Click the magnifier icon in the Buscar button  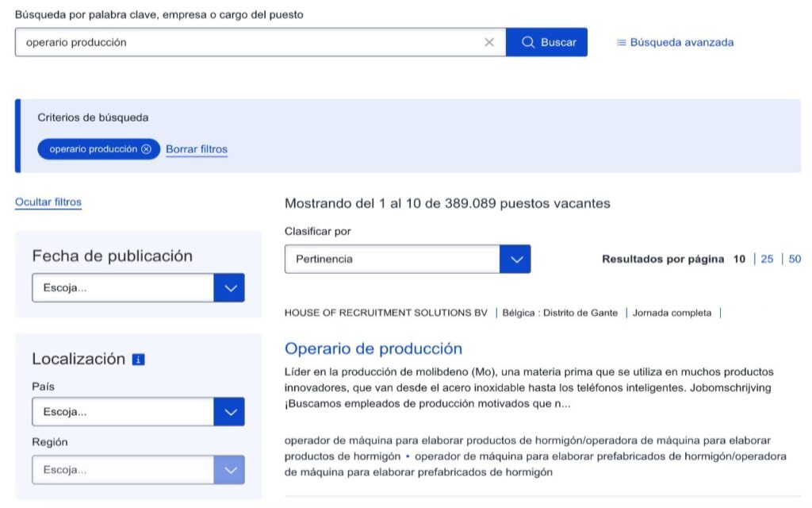[527, 42]
